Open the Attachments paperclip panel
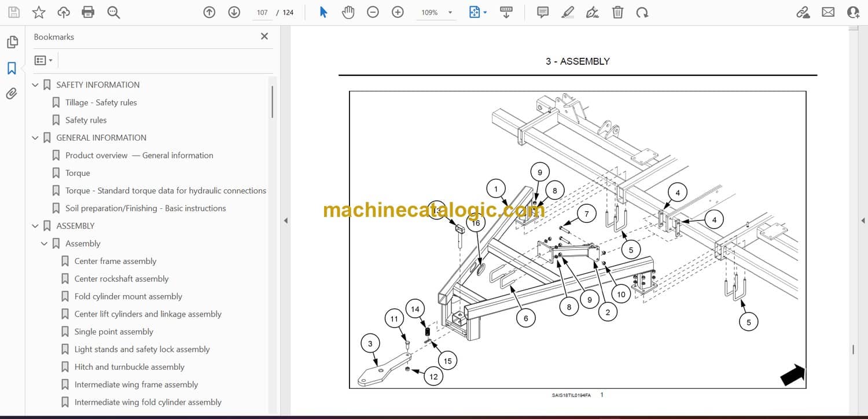The height and width of the screenshot is (419, 868). [x=12, y=94]
